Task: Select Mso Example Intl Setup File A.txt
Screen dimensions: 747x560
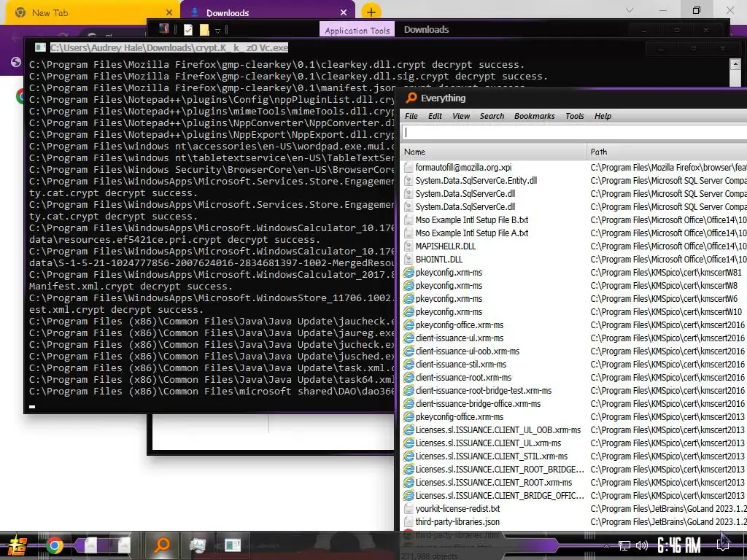Action: (472, 233)
